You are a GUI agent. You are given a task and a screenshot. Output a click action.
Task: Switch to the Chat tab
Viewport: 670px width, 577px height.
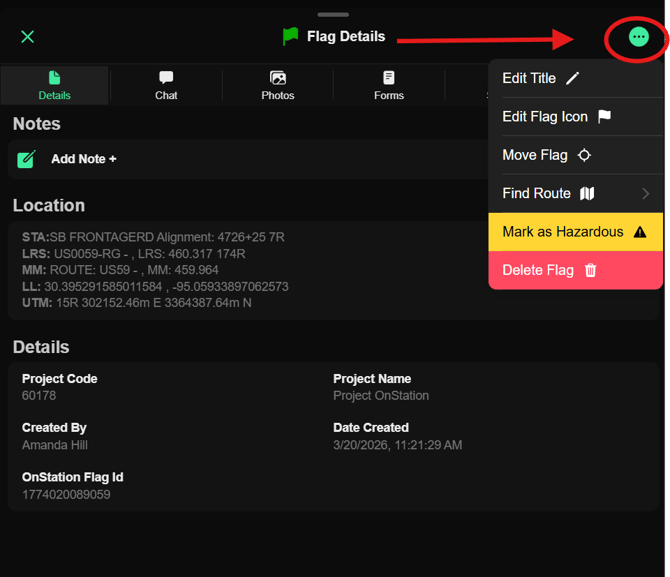[x=166, y=85]
